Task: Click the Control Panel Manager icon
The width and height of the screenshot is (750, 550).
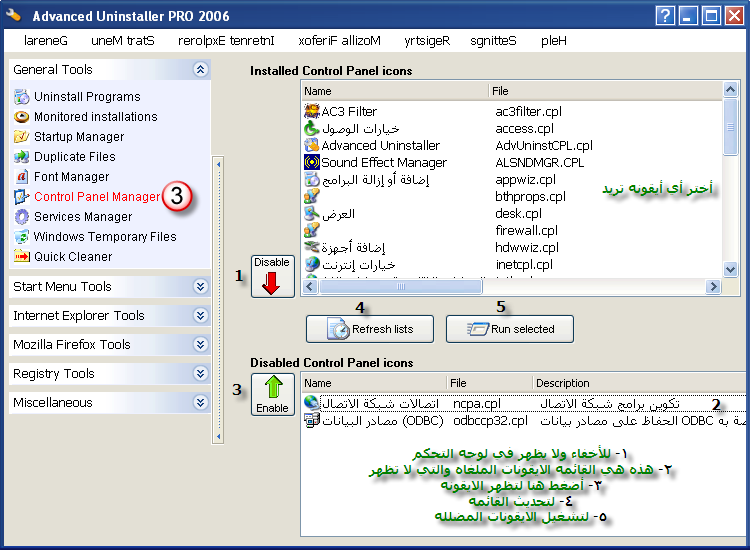Action: pyautogui.click(x=22, y=197)
